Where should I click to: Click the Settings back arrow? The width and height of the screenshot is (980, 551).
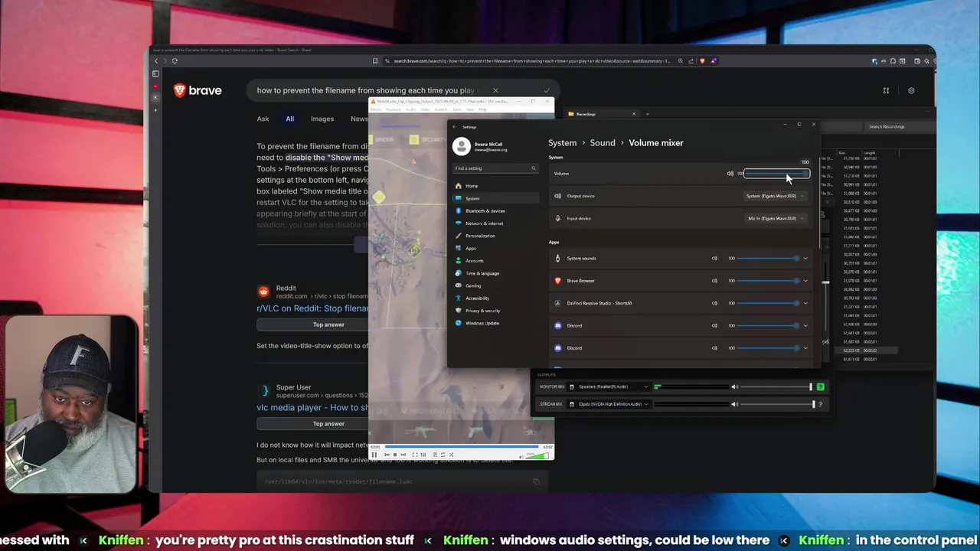pos(454,127)
